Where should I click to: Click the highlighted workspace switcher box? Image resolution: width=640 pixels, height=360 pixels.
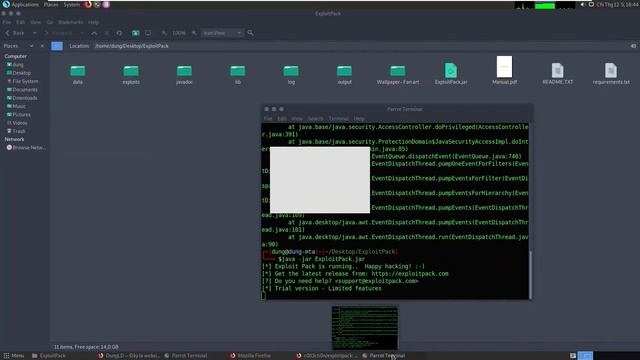(x=585, y=356)
